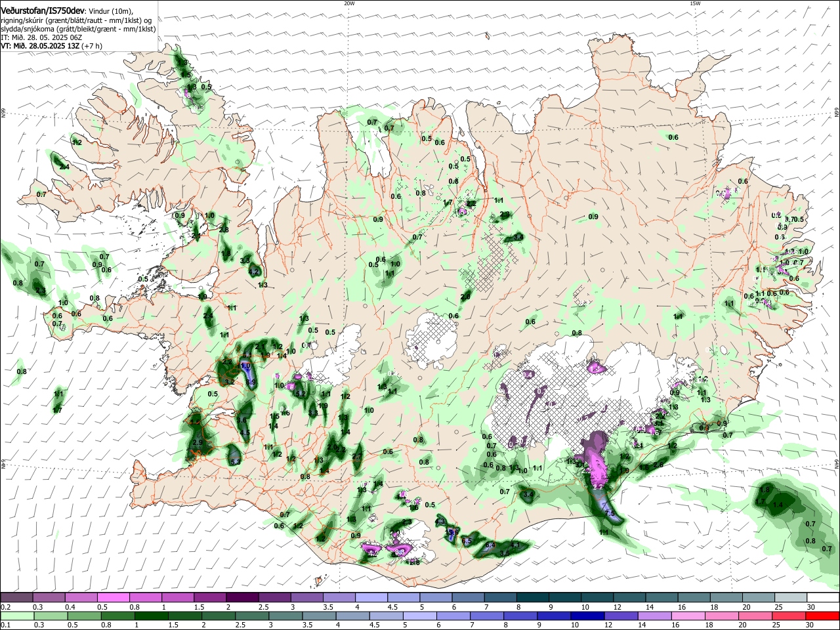Select the dark green 1 swatch in the rain scale
Image resolution: width=840 pixels, height=630 pixels.
point(151,616)
